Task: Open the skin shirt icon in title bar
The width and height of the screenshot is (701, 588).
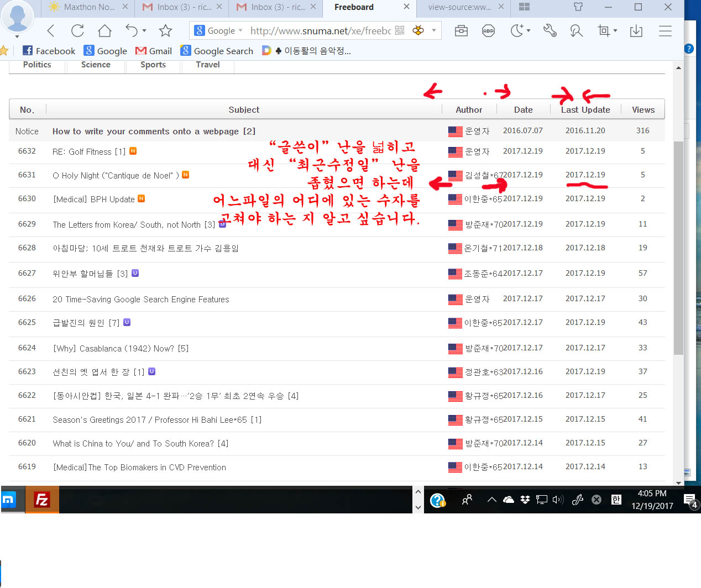Action: (x=578, y=7)
